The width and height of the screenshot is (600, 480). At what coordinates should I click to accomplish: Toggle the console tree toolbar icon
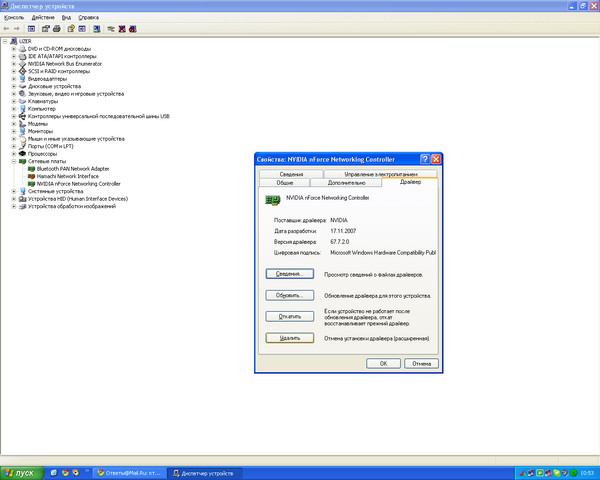pyautogui.click(x=31, y=29)
